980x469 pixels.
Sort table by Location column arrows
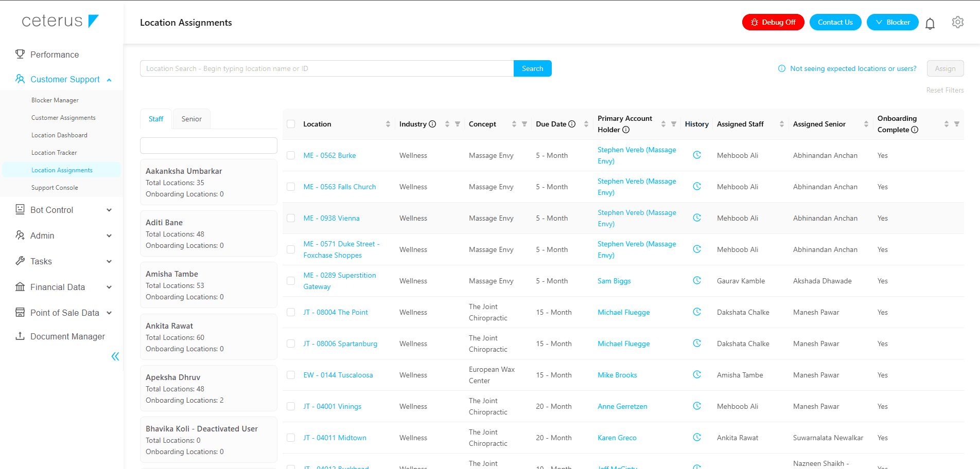tap(388, 124)
